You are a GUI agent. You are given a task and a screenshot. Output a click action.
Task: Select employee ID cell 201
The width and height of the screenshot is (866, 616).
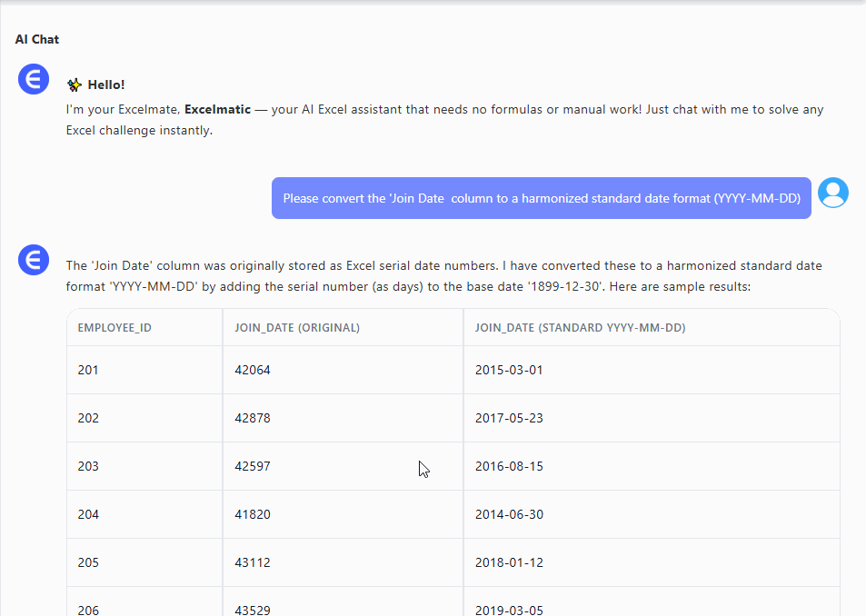pyautogui.click(x=88, y=370)
